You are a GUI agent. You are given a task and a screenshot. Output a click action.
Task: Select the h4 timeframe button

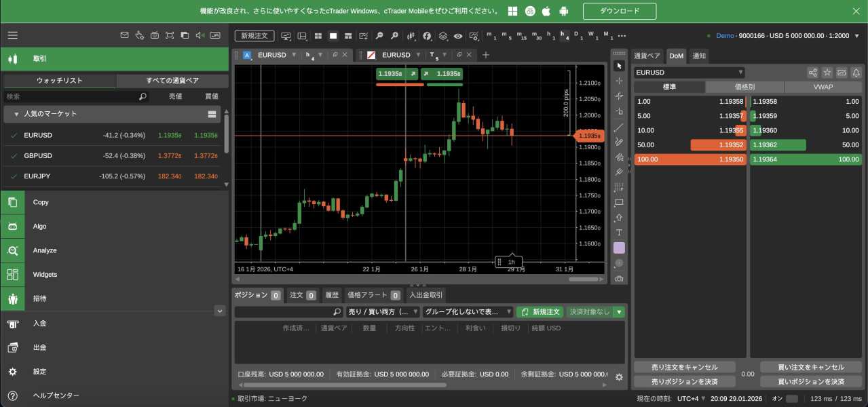coord(565,35)
